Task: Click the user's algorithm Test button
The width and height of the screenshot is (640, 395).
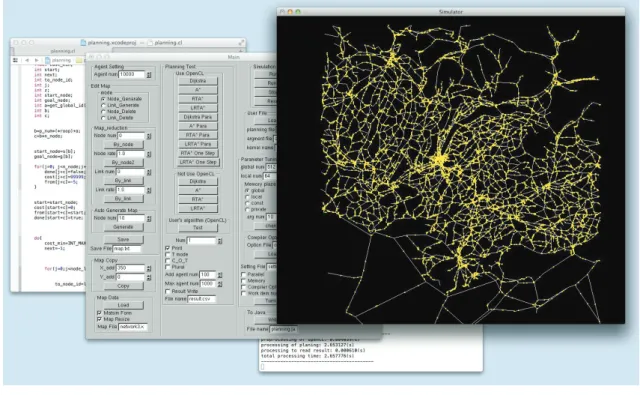Action: pyautogui.click(x=198, y=228)
